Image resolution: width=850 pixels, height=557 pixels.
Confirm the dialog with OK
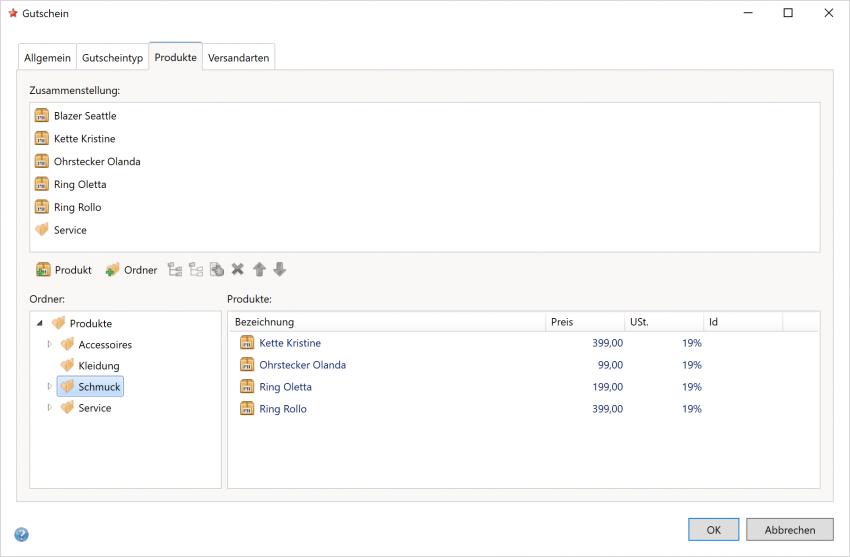713,530
